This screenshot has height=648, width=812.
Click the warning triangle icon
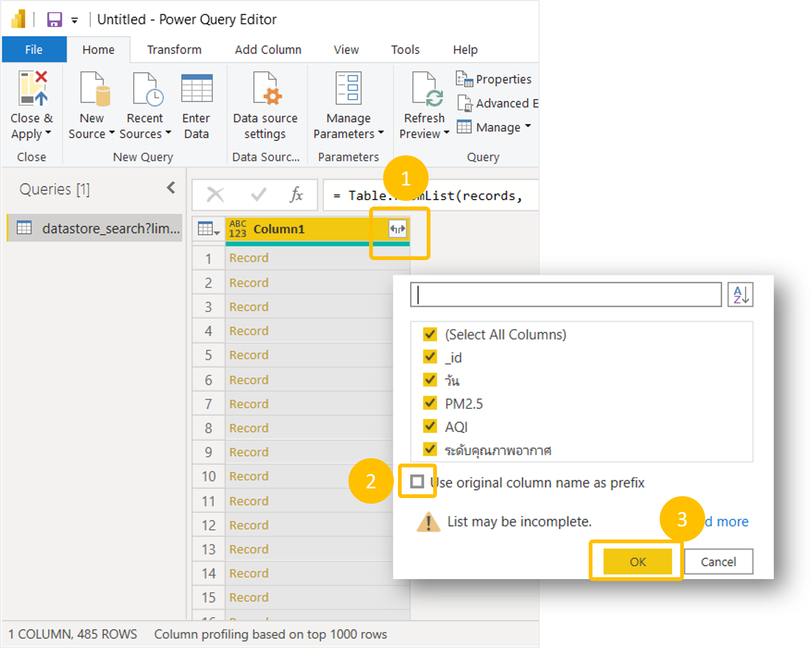(x=428, y=522)
